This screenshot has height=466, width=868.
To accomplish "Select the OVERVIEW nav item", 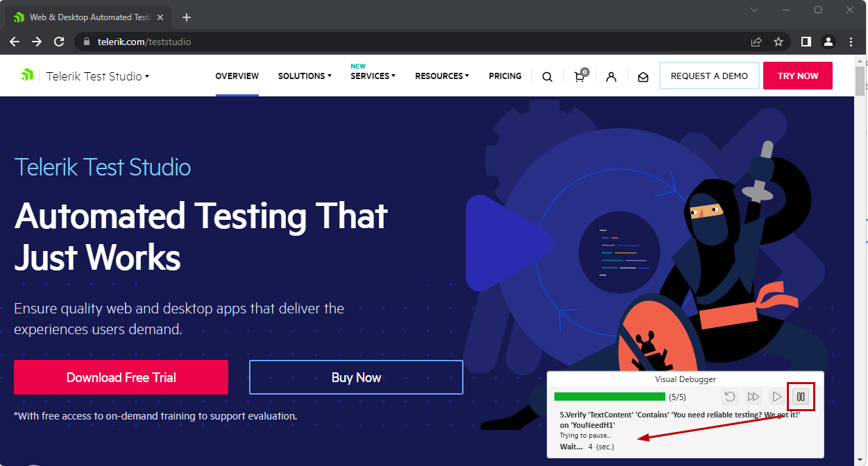I will (x=237, y=76).
